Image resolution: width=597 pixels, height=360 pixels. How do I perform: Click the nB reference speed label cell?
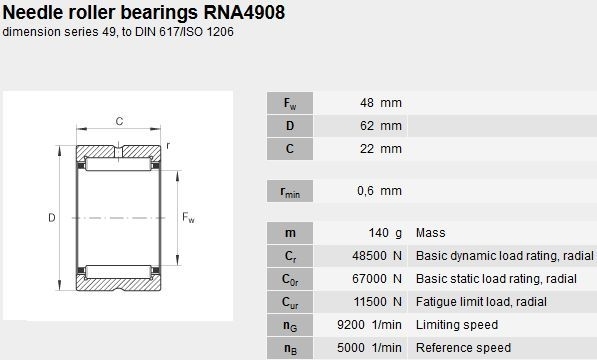tap(290, 348)
